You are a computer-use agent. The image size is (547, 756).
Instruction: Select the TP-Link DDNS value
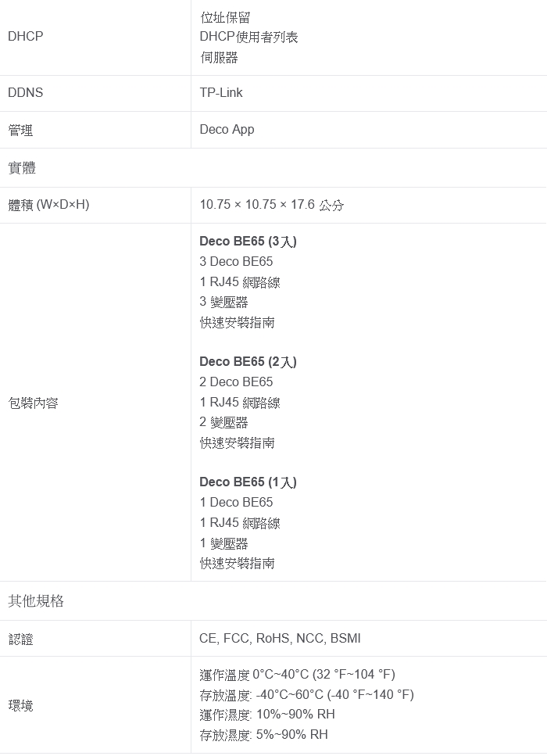pyautogui.click(x=221, y=93)
